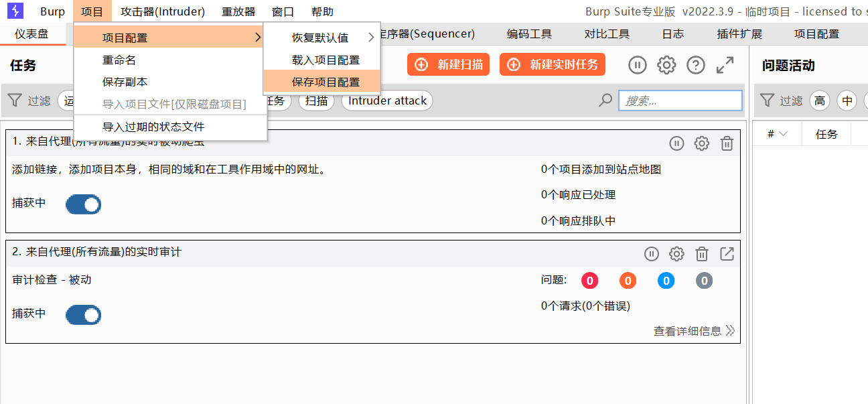Click the gray informational issue count
Screen dimensions: 868x404
(x=704, y=281)
